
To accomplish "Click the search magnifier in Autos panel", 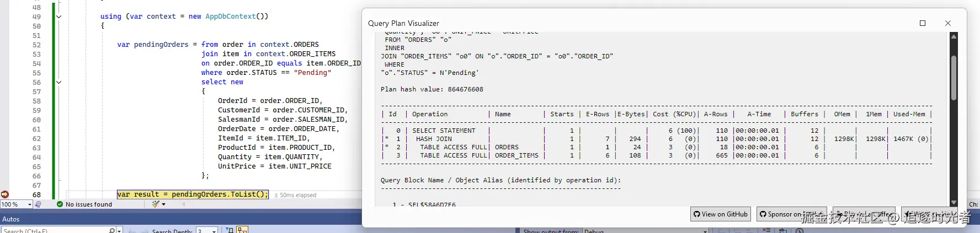I will (111, 230).
